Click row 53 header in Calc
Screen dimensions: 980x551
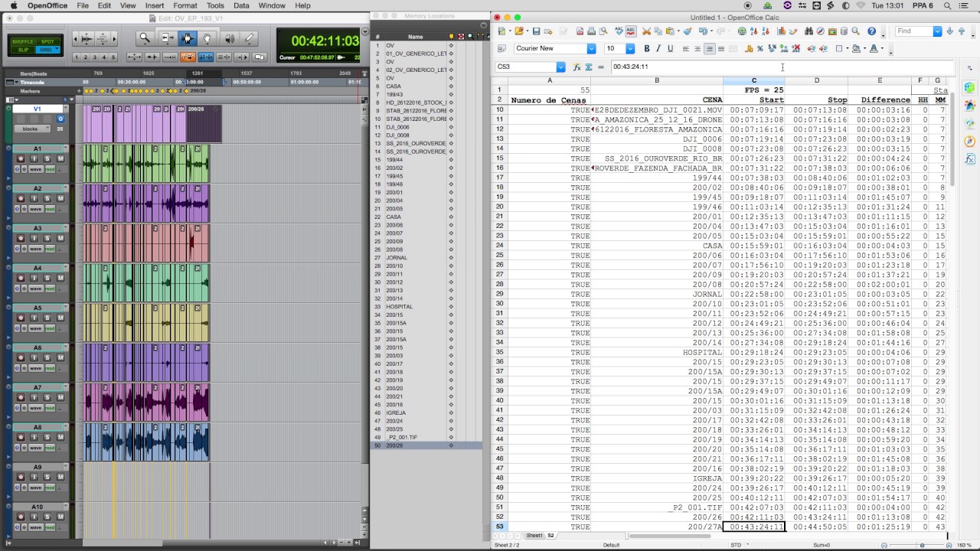point(499,527)
